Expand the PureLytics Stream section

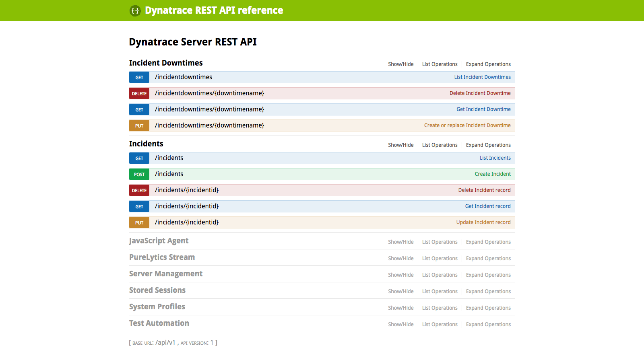point(162,257)
